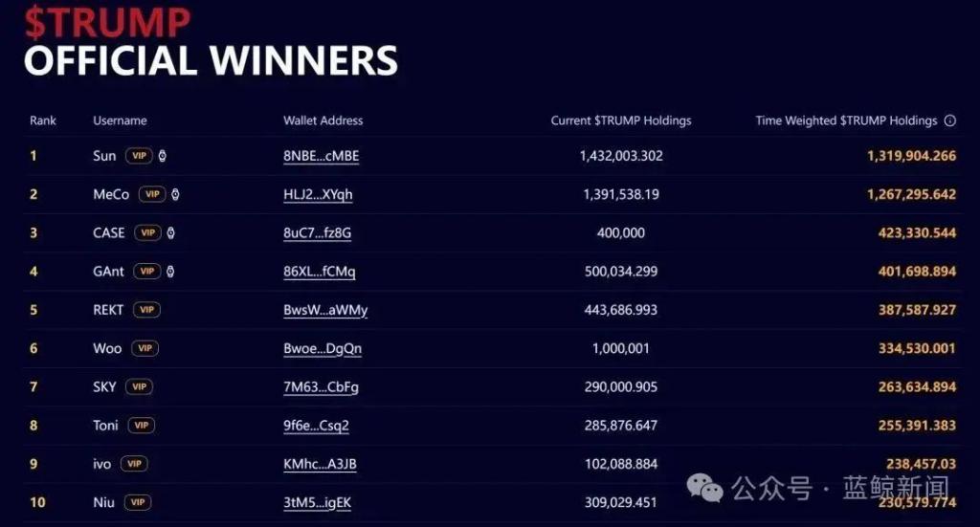Open wallet address 7M63...CbFg
980x527 pixels.
point(322,387)
